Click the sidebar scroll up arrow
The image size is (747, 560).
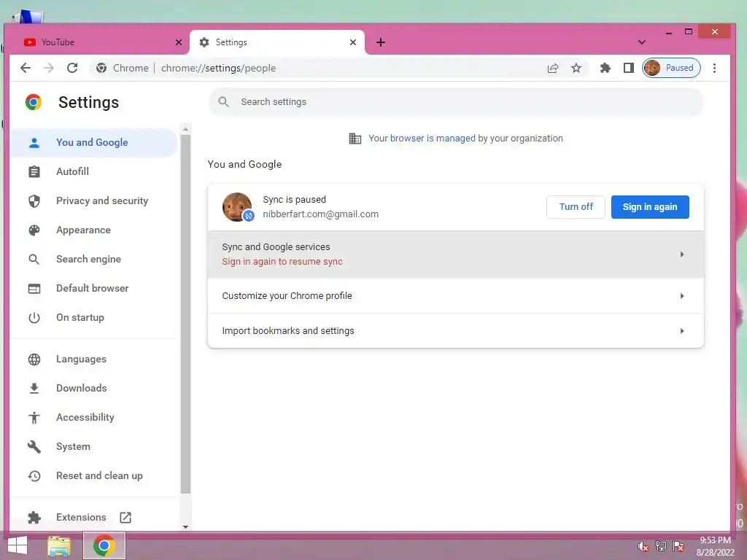click(185, 129)
